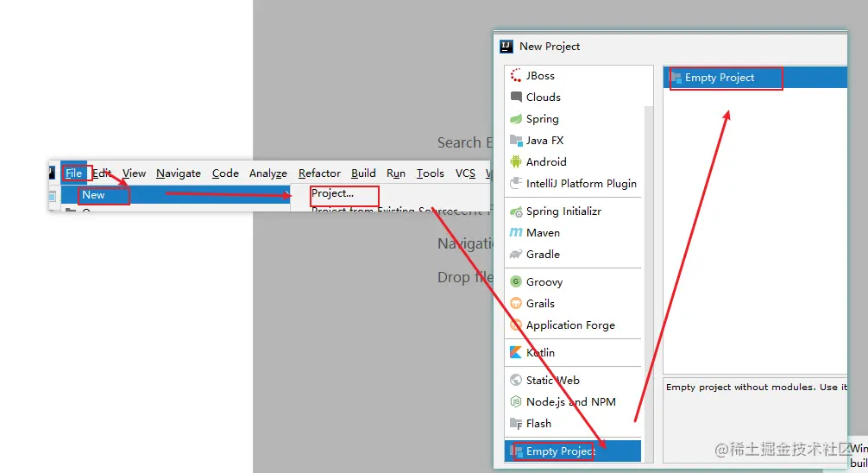Screen dimensions: 868x473
Task: Click the Android robot icon
Action: pos(516,161)
